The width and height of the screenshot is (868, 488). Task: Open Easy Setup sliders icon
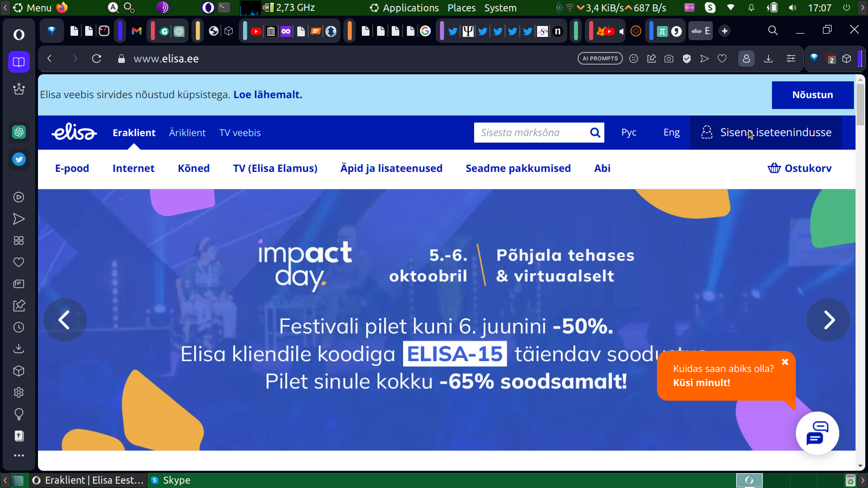(791, 59)
